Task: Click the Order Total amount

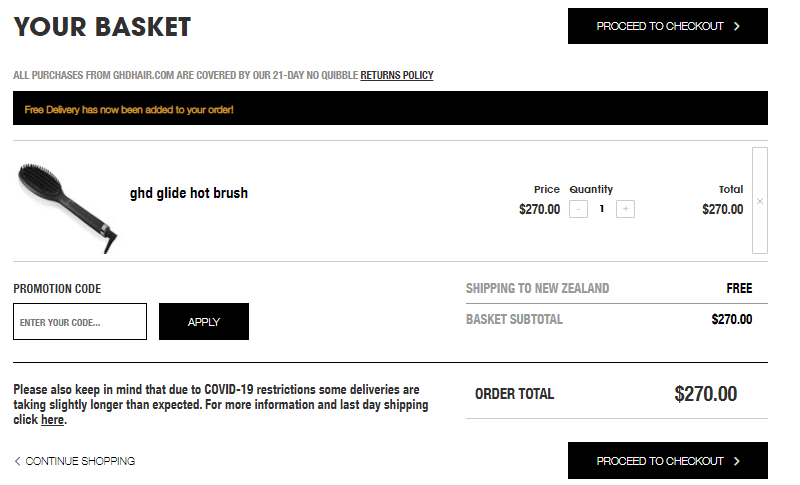Action: [705, 394]
